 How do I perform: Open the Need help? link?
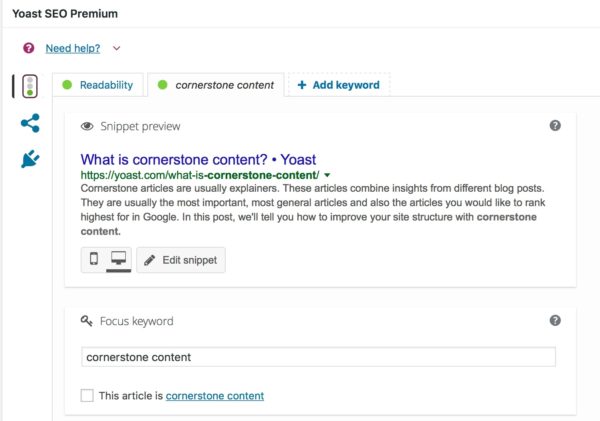point(73,48)
